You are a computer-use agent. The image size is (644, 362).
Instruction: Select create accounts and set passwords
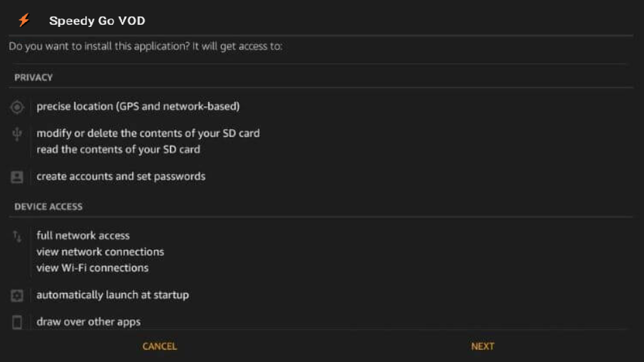tap(121, 176)
